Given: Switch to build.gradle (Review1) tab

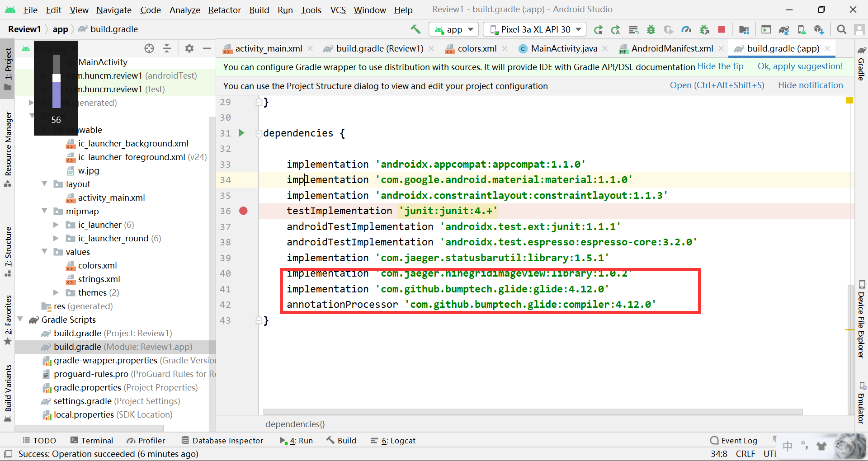Looking at the screenshot, I should [379, 48].
